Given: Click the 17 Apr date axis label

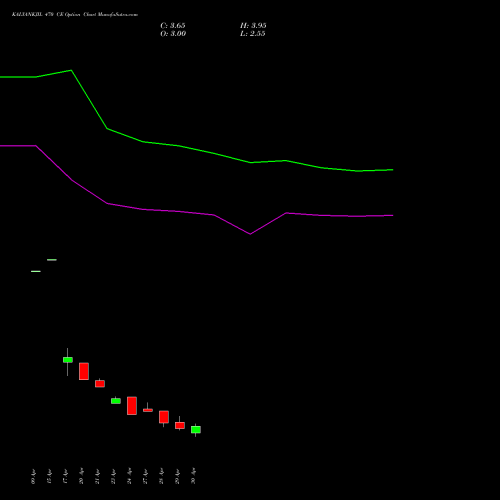Looking at the screenshot, I should pyautogui.click(x=65, y=476).
